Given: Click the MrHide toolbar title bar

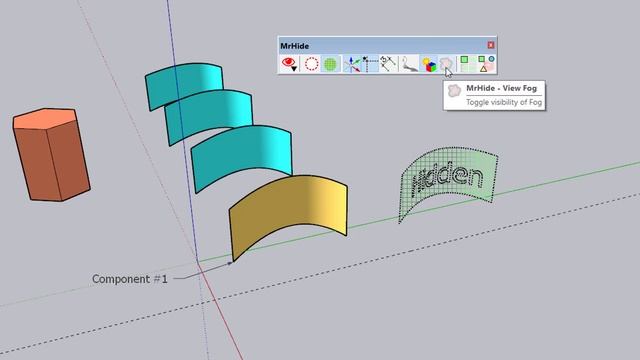Looking at the screenshot, I should coord(387,45).
